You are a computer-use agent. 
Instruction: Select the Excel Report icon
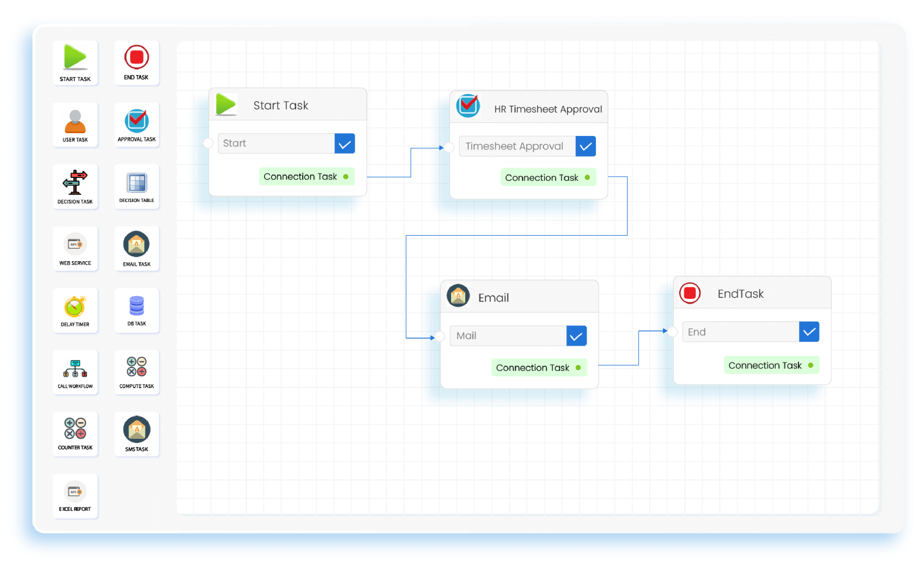[x=75, y=491]
